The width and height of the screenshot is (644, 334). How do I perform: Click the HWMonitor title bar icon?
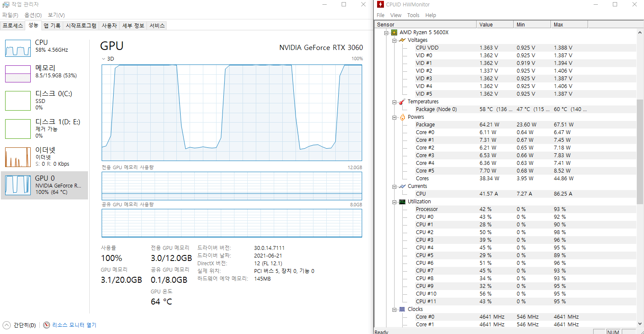381,4
